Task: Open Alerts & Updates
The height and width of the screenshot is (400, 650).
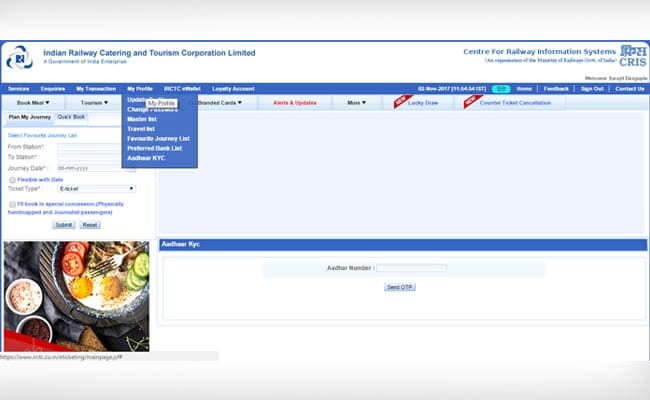Action: [295, 103]
